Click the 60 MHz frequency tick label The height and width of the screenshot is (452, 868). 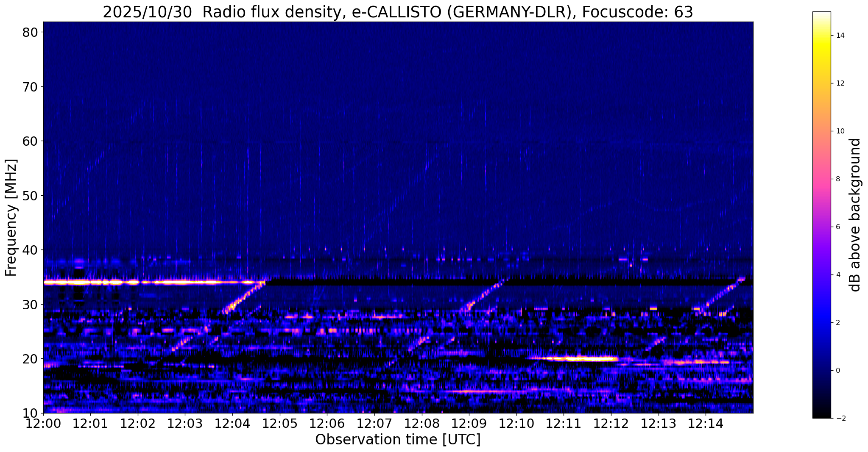click(x=30, y=141)
